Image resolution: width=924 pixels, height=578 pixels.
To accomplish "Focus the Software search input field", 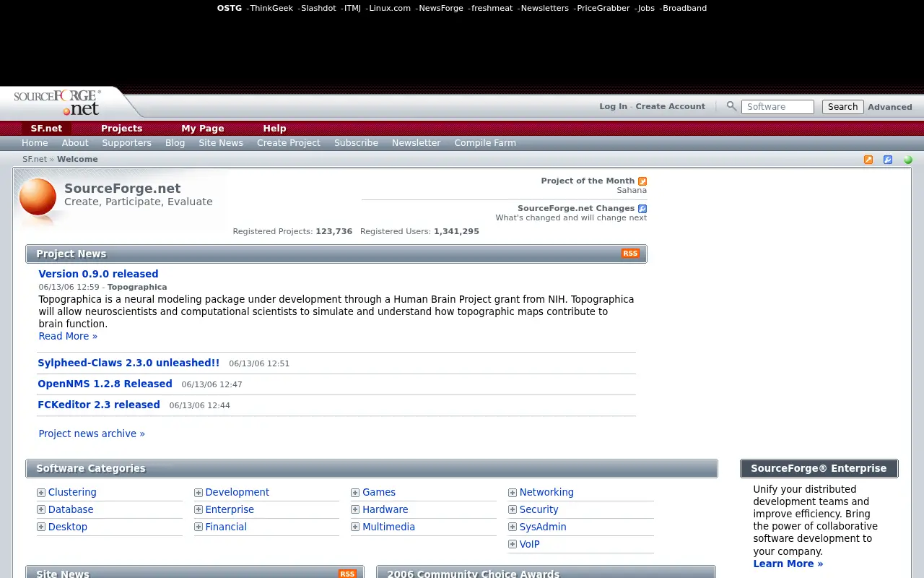I will click(x=777, y=107).
